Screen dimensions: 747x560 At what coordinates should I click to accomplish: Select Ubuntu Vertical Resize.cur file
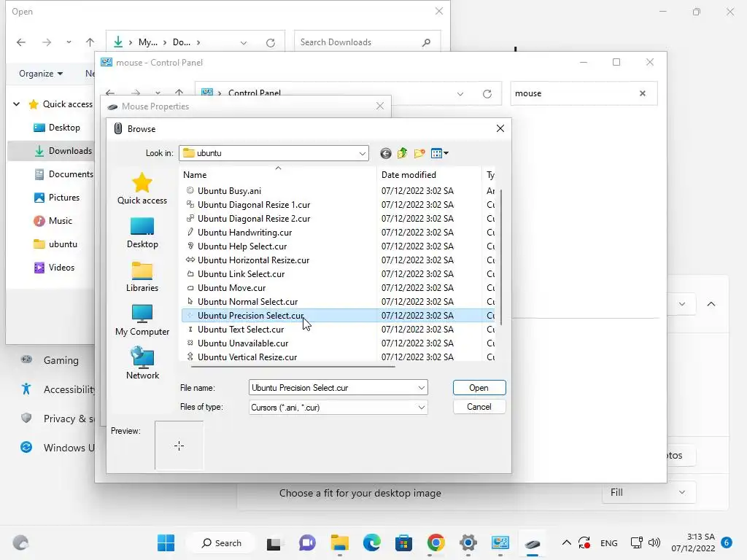pyautogui.click(x=247, y=357)
